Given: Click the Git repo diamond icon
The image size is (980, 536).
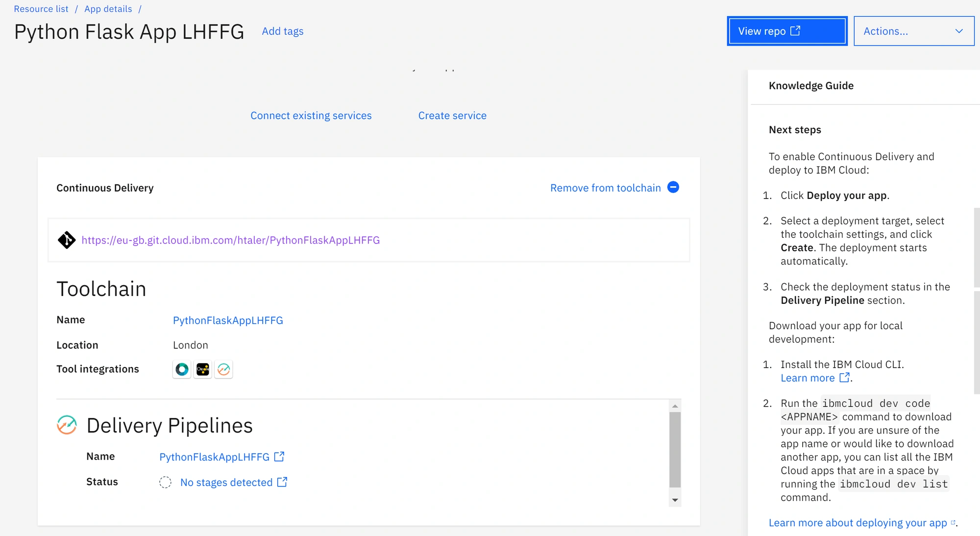Looking at the screenshot, I should click(x=67, y=240).
